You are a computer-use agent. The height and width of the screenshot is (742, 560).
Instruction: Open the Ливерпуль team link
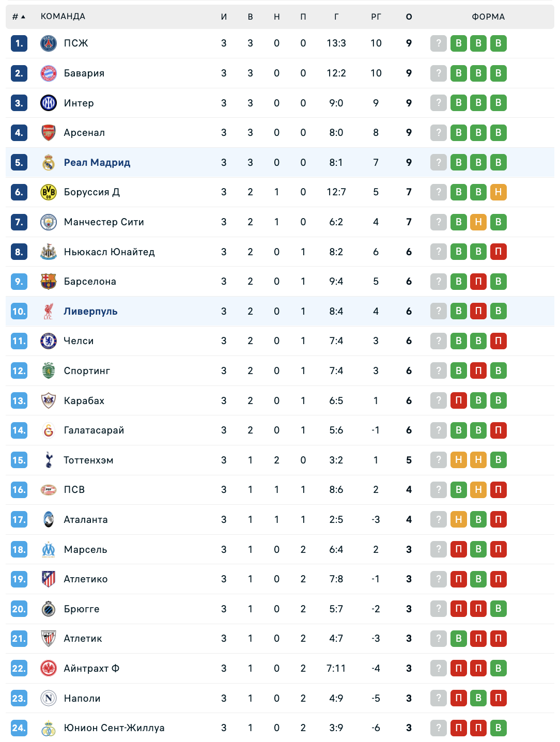[x=90, y=312]
